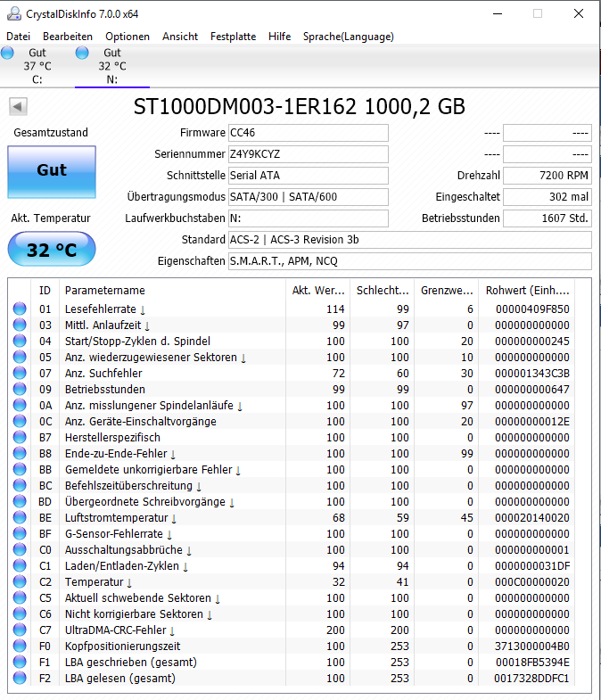The width and height of the screenshot is (601, 700).
Task: Click the status icon for Ausschaltungsabbrüche
Action: [20, 550]
